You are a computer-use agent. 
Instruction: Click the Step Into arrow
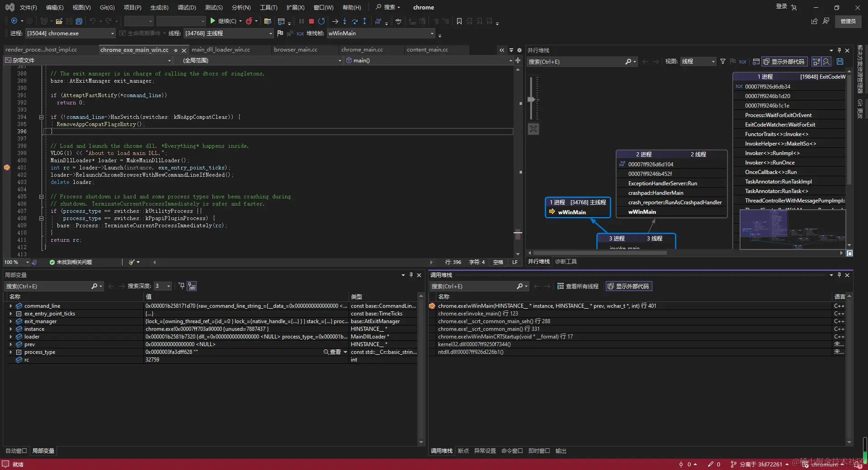pyautogui.click(x=344, y=21)
